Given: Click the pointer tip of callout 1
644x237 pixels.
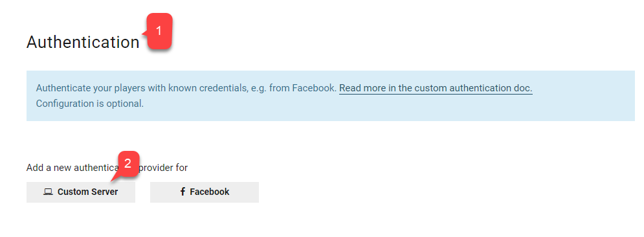Looking at the screenshot, I should tap(143, 33).
